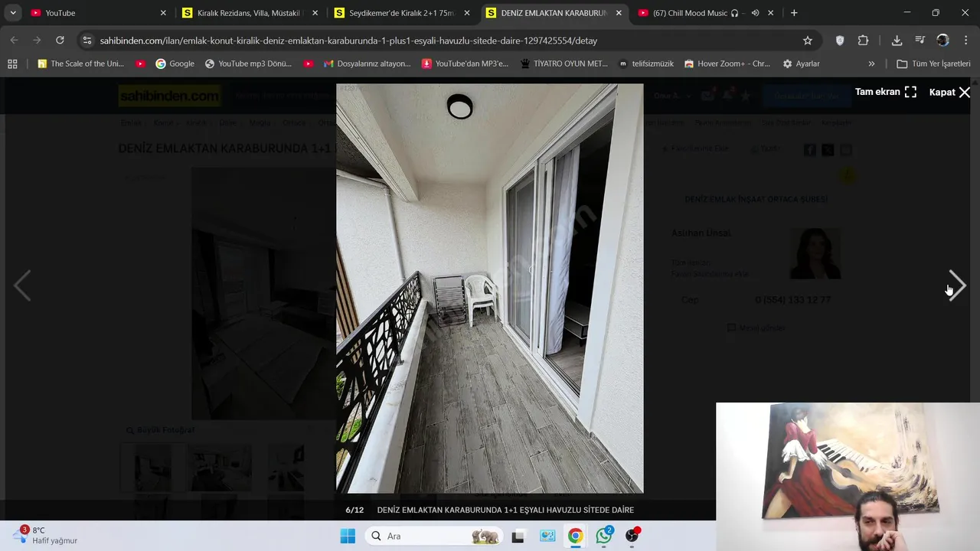Open the Windows Start menu
The height and width of the screenshot is (551, 980).
tap(348, 536)
